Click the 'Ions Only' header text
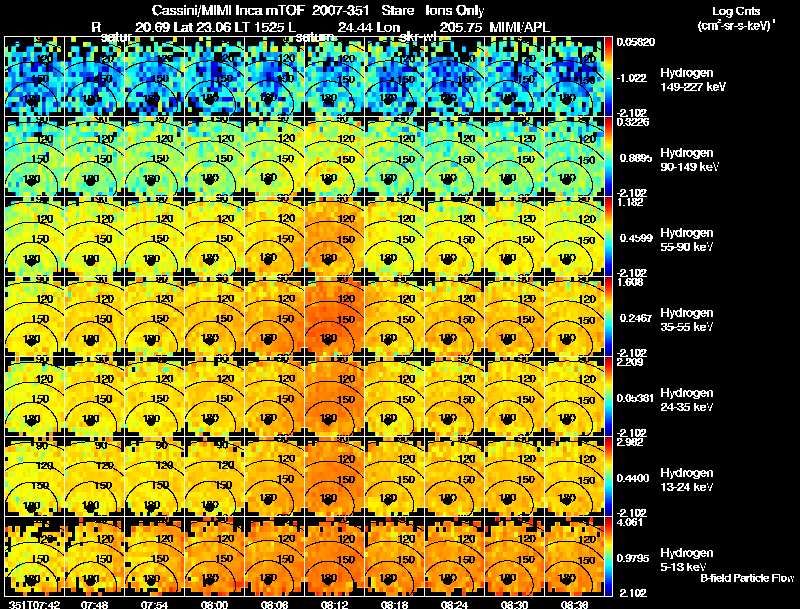The image size is (800, 609). tap(455, 11)
